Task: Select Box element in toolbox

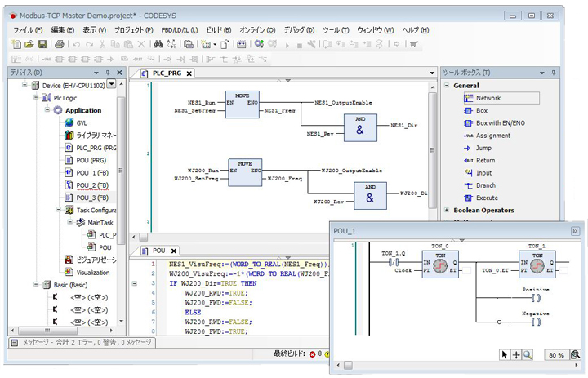Action: click(476, 111)
